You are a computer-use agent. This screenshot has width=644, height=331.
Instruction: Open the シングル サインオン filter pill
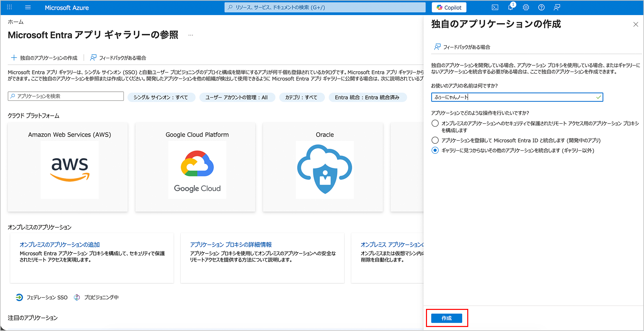click(161, 97)
